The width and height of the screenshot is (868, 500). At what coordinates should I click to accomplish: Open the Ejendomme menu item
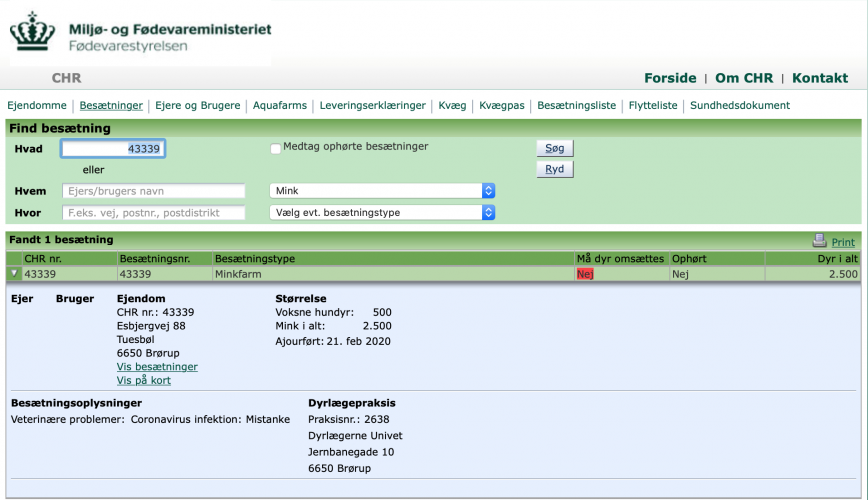pyautogui.click(x=37, y=105)
